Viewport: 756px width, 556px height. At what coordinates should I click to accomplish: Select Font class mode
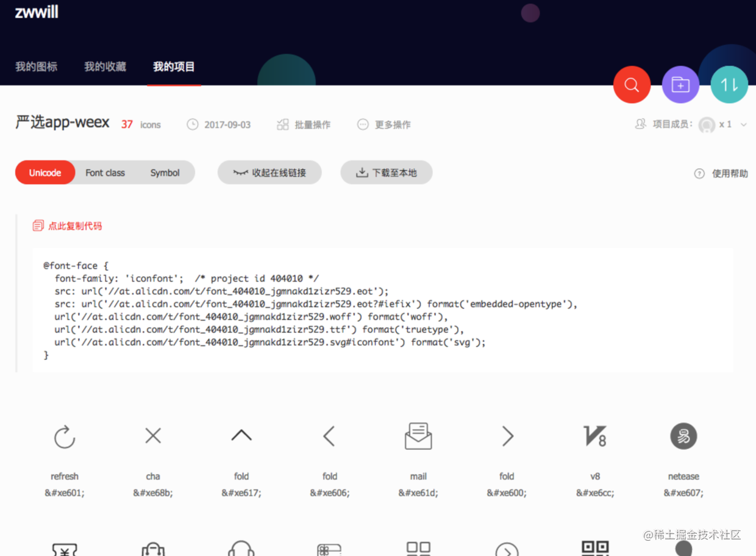click(x=105, y=173)
